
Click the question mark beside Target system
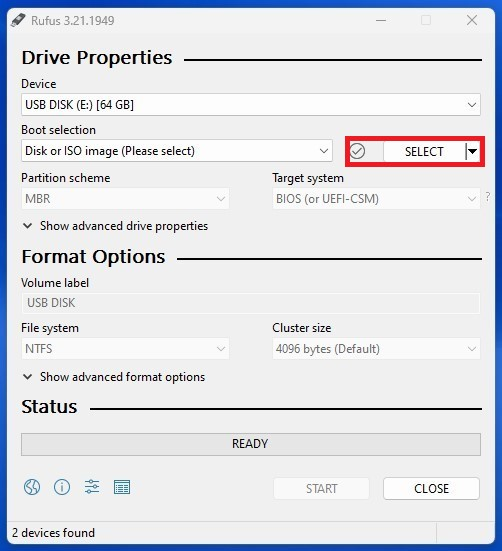pyautogui.click(x=488, y=197)
